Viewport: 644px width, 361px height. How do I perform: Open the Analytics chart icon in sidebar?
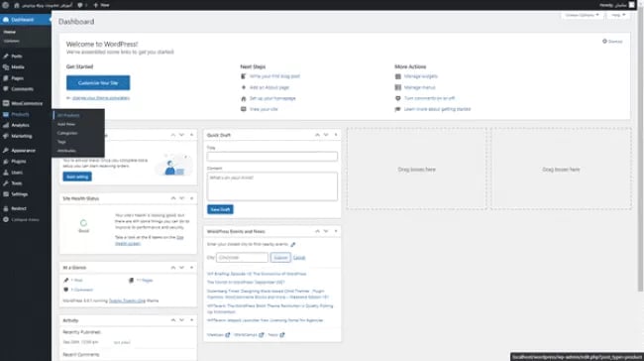[x=6, y=125]
